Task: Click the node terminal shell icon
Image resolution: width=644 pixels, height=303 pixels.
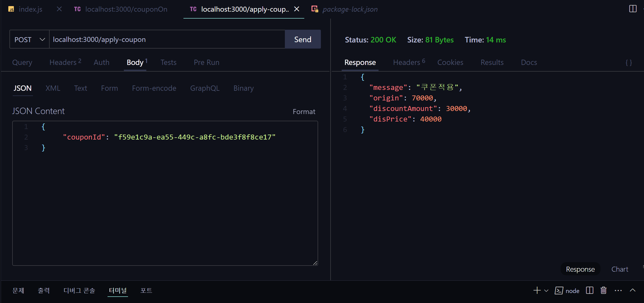Action: point(559,291)
